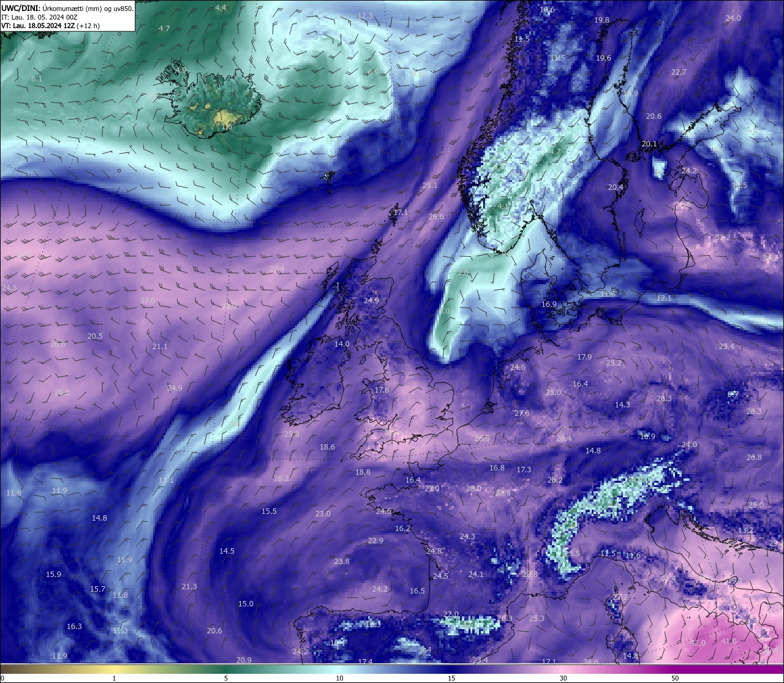The height and width of the screenshot is (683, 784).
Task: Click the 16.9 value over Denmark
Action: [x=549, y=304]
